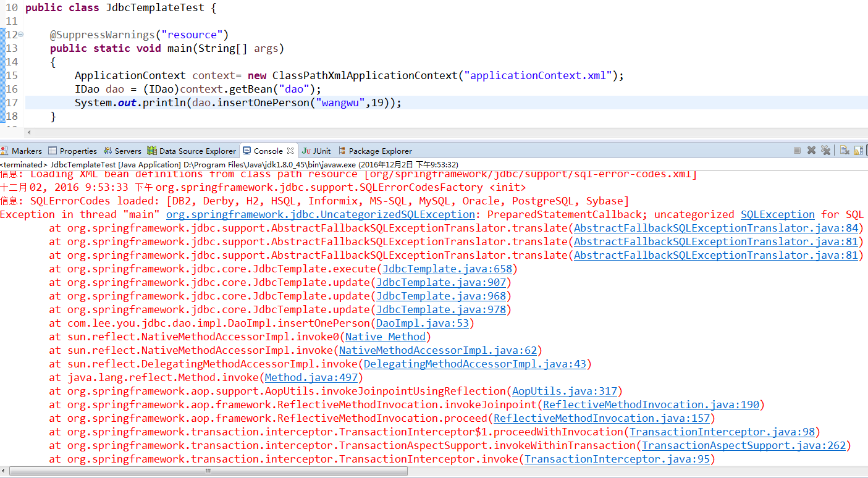Click the SQLErrorCodesFactory <init> timestamp line
Viewport: 868px width, 478px height.
(x=263, y=187)
